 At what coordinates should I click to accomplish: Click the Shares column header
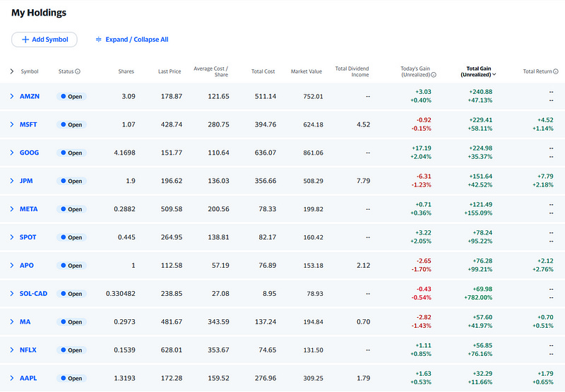pyautogui.click(x=126, y=71)
